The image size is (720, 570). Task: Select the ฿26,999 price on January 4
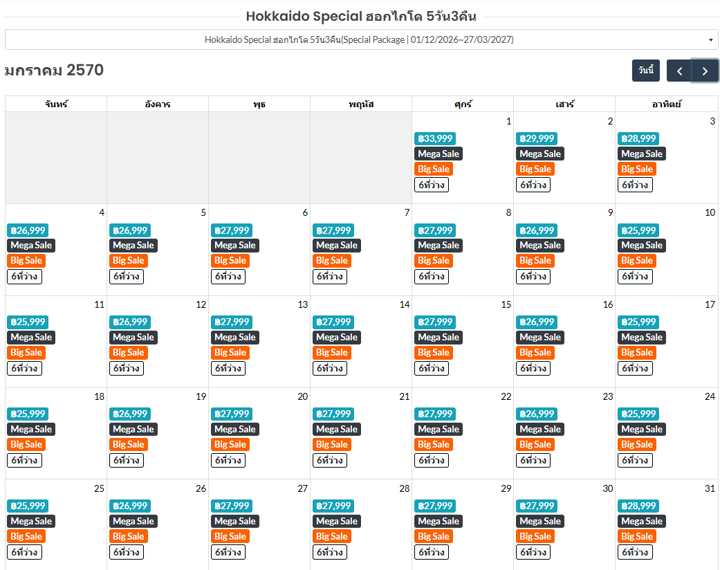(28, 231)
